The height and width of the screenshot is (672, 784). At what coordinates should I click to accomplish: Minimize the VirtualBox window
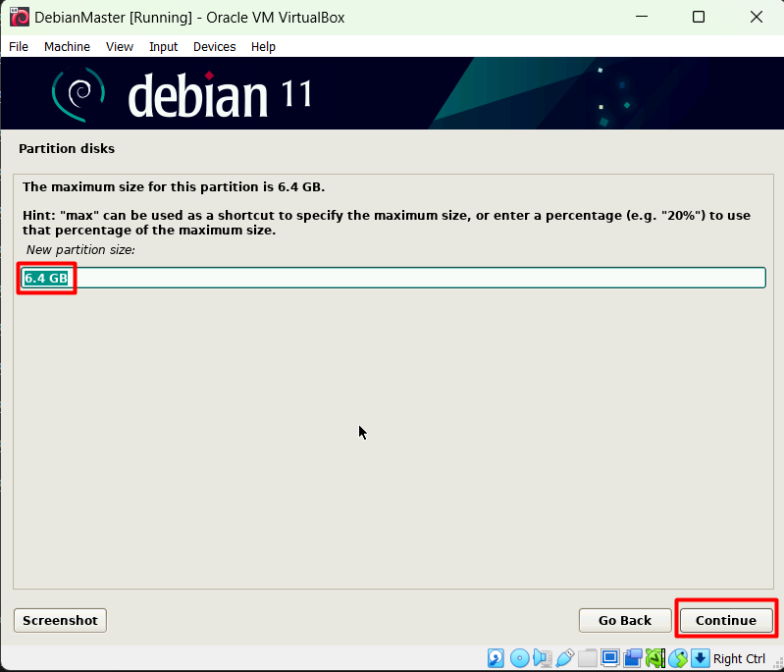642,17
